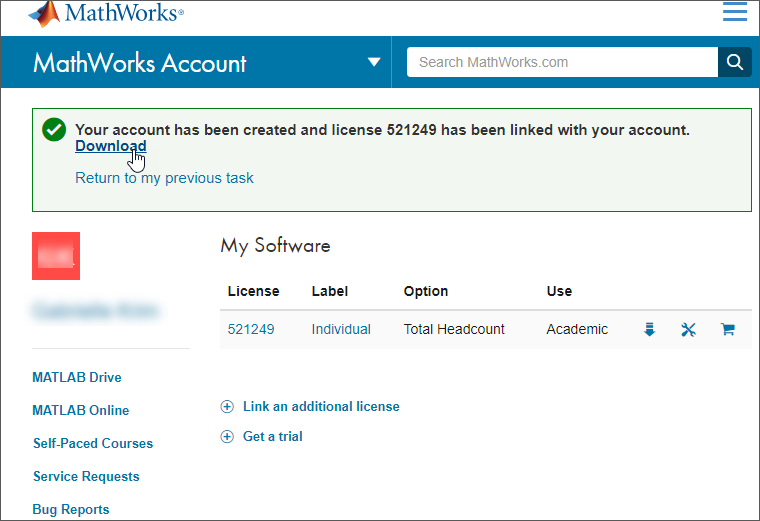The image size is (760, 521).
Task: Open license number 521249 link
Action: pos(251,330)
